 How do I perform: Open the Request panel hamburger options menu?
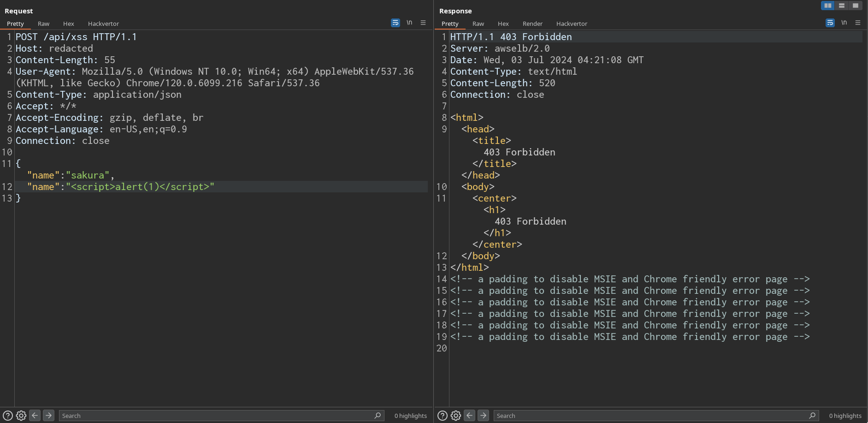(423, 23)
